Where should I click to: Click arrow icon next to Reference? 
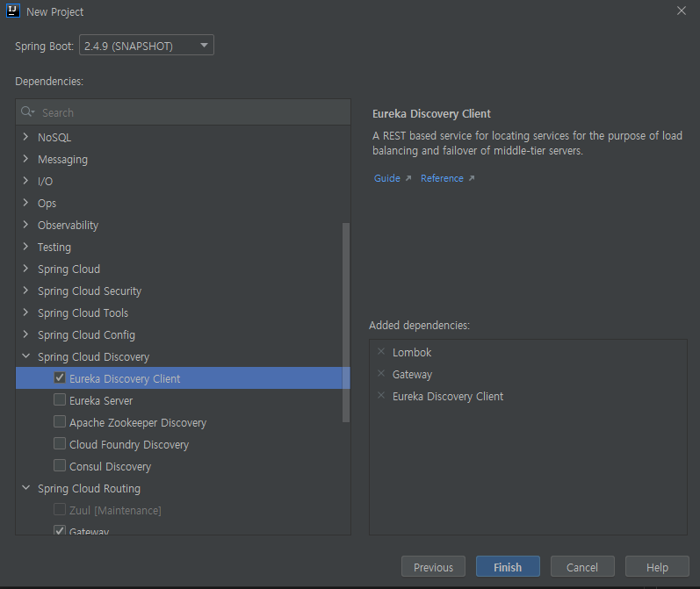coord(472,178)
